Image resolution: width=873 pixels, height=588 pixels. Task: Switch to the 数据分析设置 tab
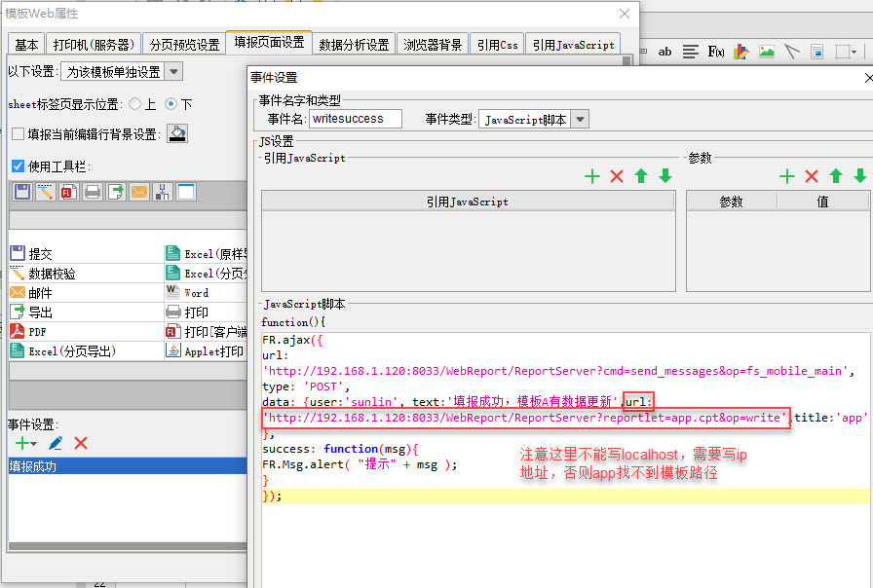coord(354,45)
